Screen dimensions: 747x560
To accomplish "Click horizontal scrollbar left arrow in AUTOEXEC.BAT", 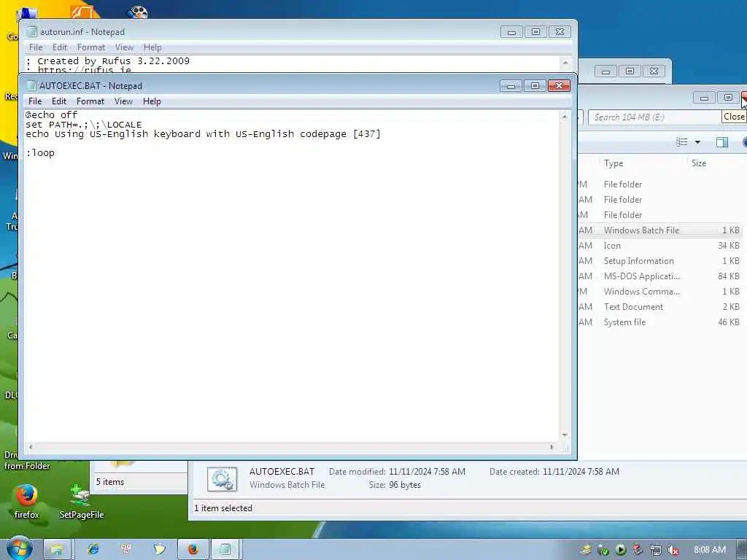I will coord(31,447).
